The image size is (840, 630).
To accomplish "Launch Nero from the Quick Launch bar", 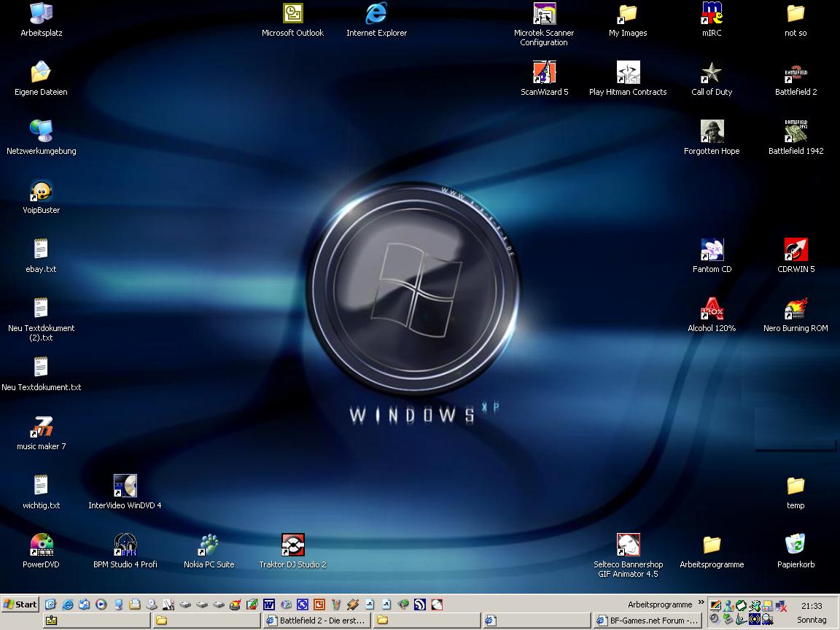I will pyautogui.click(x=236, y=604).
